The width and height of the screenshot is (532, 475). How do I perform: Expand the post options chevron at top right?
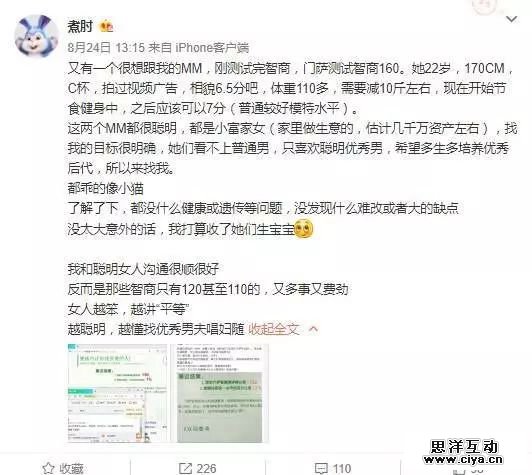point(511,19)
